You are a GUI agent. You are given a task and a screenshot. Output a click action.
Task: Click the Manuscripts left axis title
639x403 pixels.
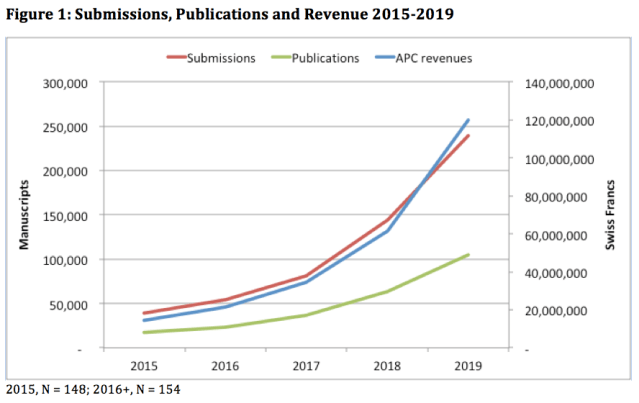pos(22,214)
